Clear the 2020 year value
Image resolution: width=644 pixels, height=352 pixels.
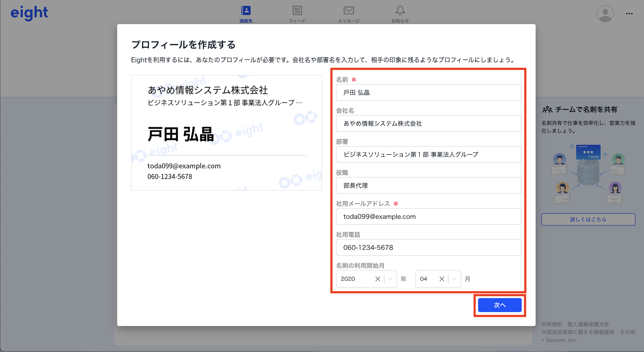pyautogui.click(x=377, y=279)
